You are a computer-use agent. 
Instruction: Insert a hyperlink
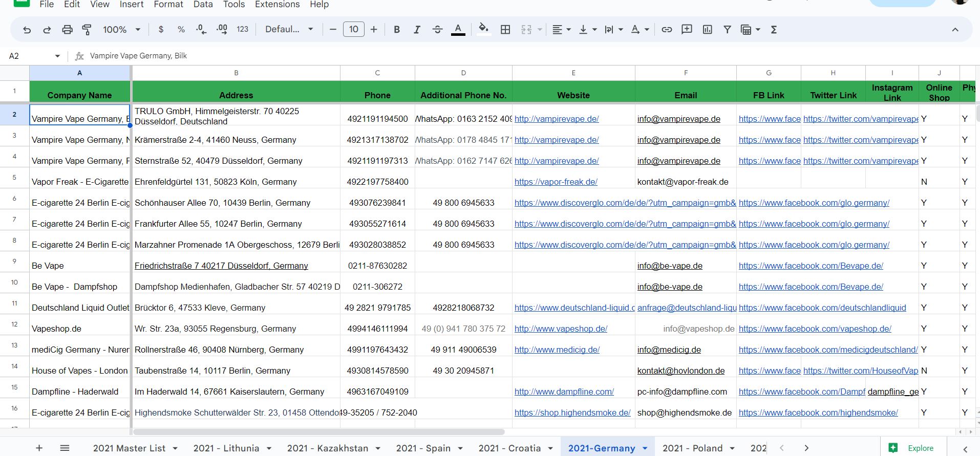click(667, 30)
